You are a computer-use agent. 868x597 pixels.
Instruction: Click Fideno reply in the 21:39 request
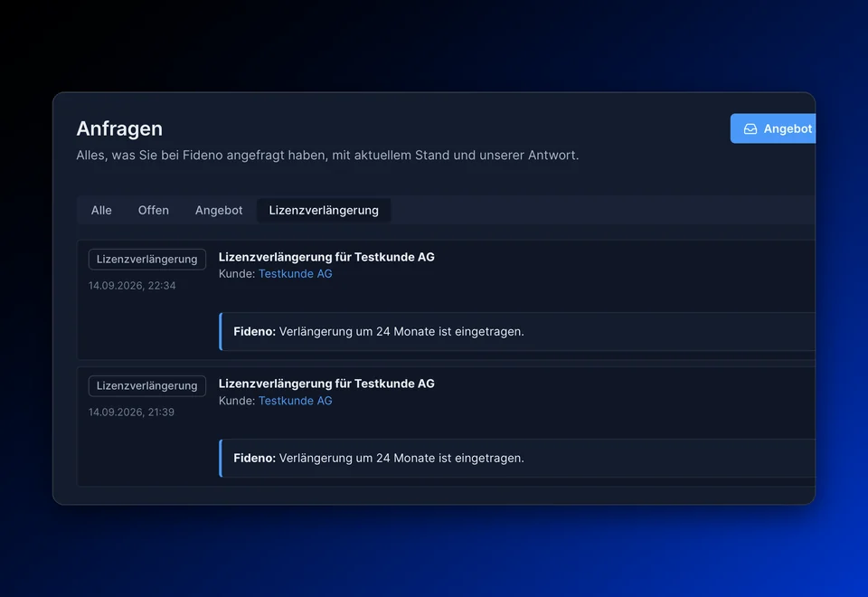coord(517,459)
